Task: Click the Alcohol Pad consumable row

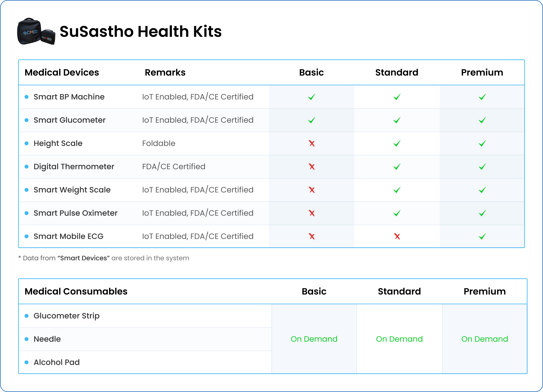Action: tap(56, 362)
